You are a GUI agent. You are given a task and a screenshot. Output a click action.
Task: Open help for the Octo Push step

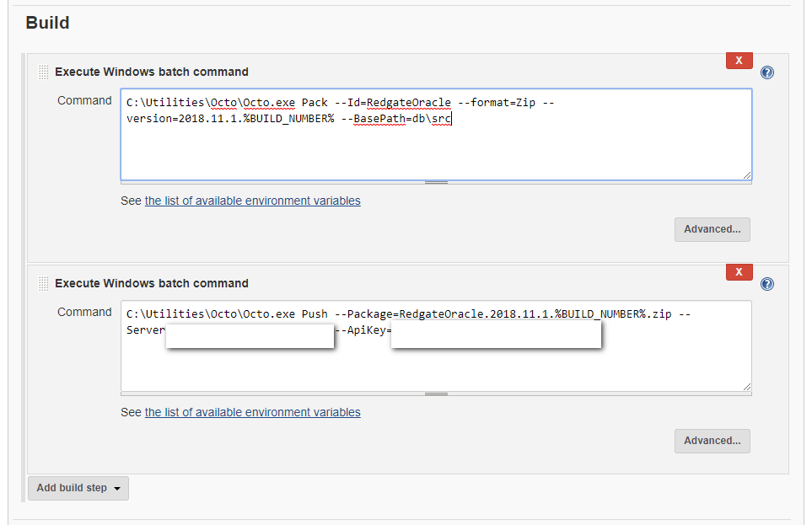[x=767, y=284]
